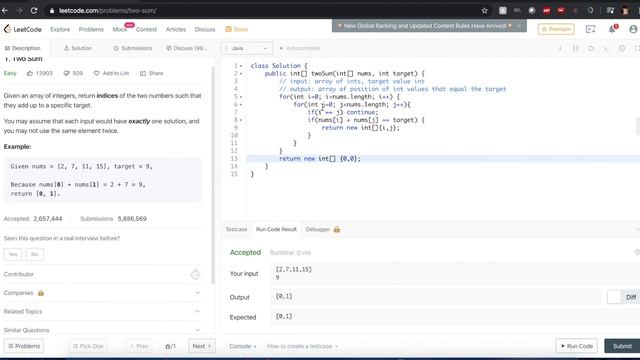Click the format code braces icon
The image size is (640, 360).
[x=576, y=48]
